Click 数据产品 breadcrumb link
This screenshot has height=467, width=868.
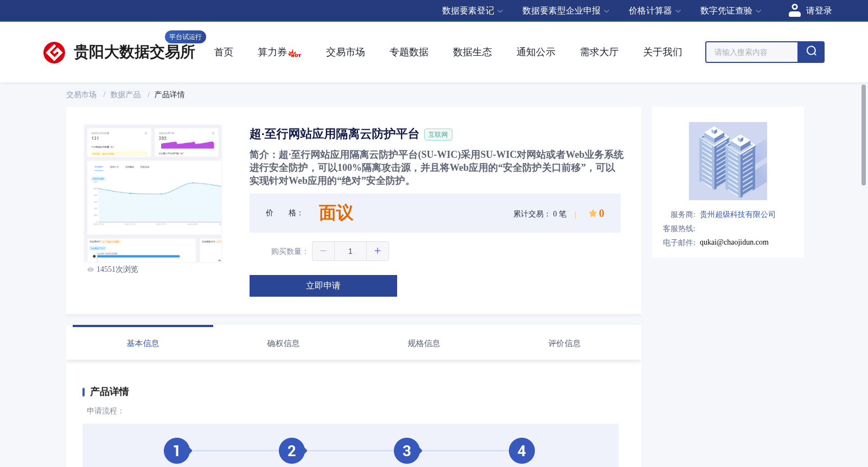[x=126, y=95]
